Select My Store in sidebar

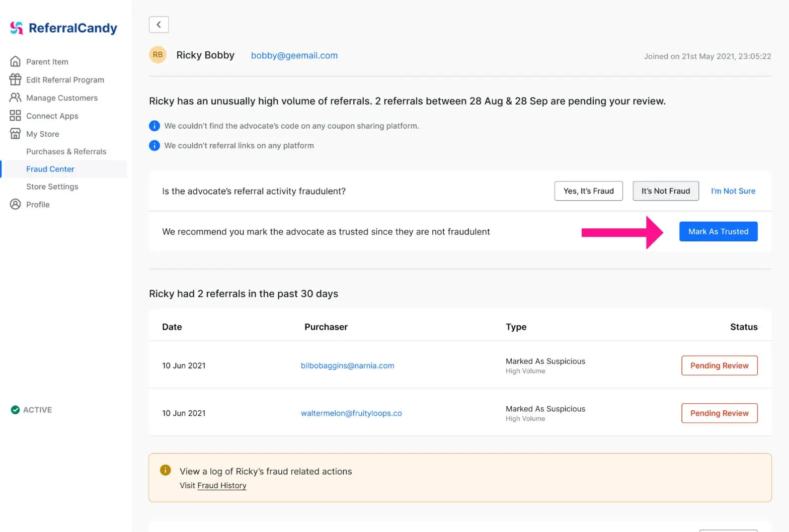click(x=43, y=134)
